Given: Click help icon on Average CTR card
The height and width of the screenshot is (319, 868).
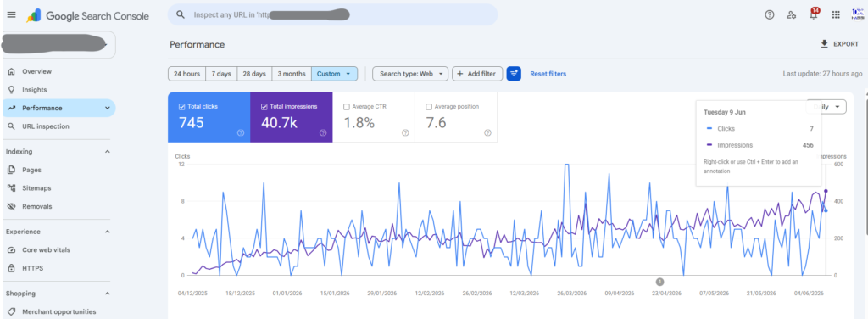Looking at the screenshot, I should tap(405, 132).
